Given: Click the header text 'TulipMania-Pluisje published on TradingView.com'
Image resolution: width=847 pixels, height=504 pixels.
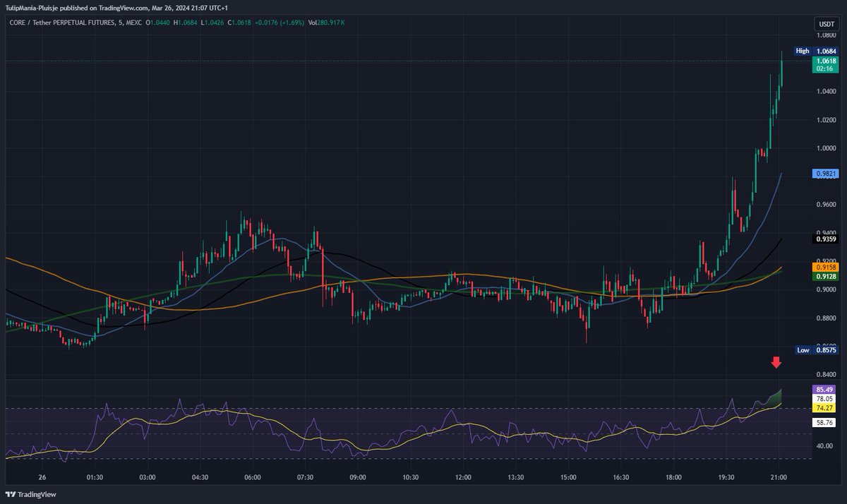Looking at the screenshot, I should click(x=77, y=8).
